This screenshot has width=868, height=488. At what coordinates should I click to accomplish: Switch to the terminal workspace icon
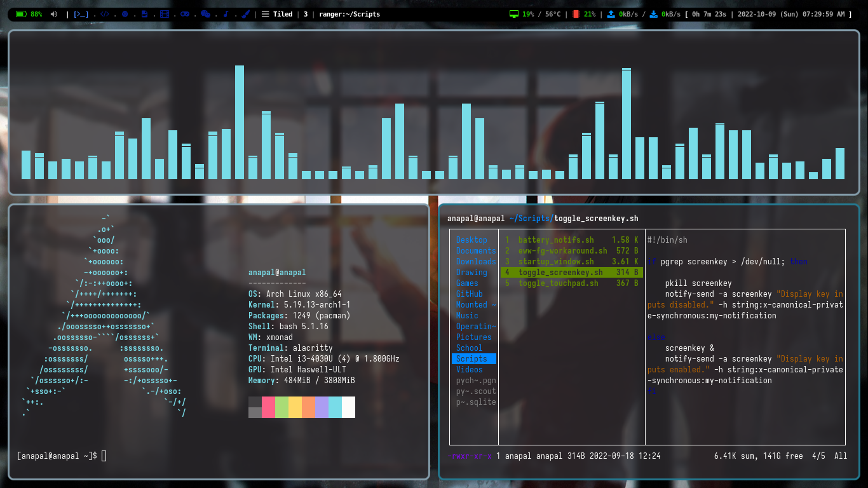(x=81, y=14)
